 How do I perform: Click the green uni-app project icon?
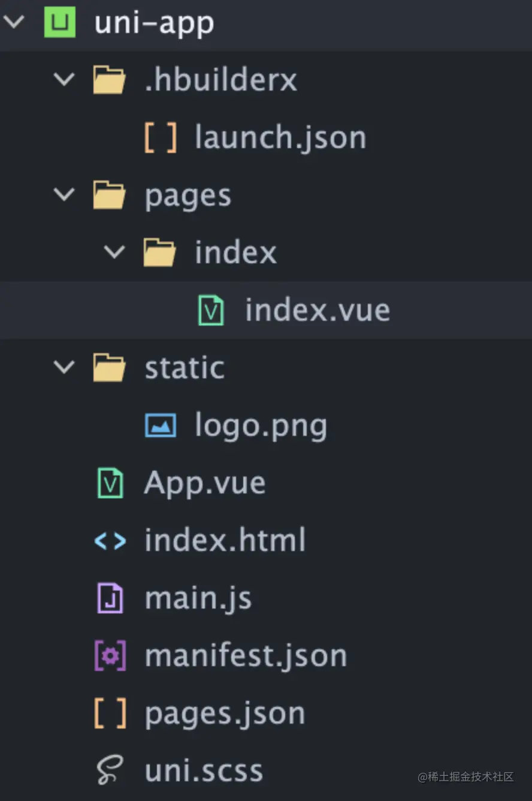[x=60, y=23]
